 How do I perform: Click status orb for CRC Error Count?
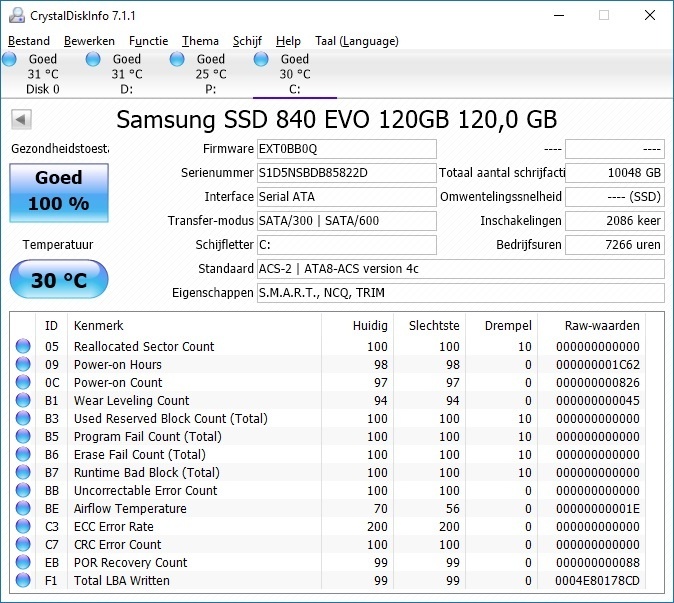[23, 545]
